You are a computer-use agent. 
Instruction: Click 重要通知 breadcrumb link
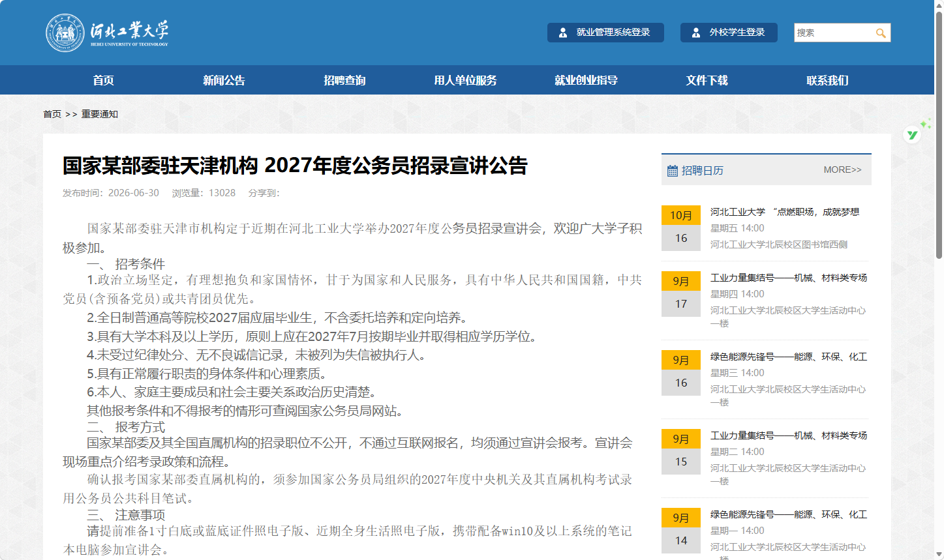coord(100,114)
